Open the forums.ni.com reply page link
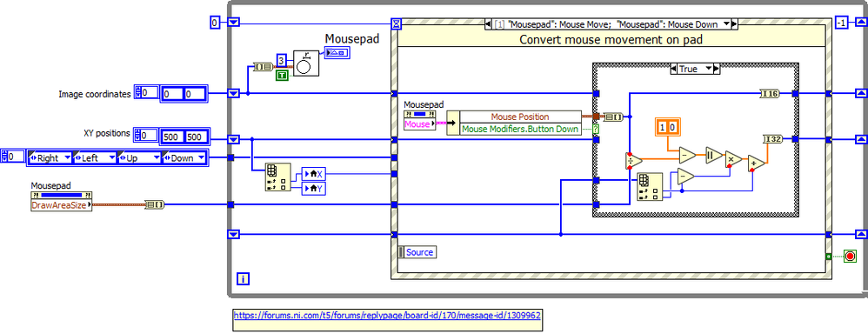This screenshot has width=868, height=334. (388, 315)
